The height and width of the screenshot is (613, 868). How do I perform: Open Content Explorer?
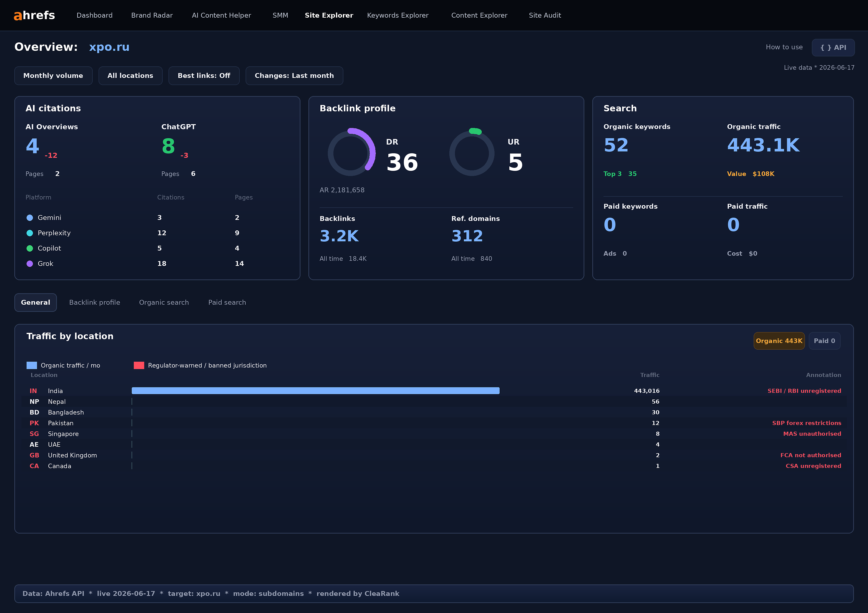[479, 16]
